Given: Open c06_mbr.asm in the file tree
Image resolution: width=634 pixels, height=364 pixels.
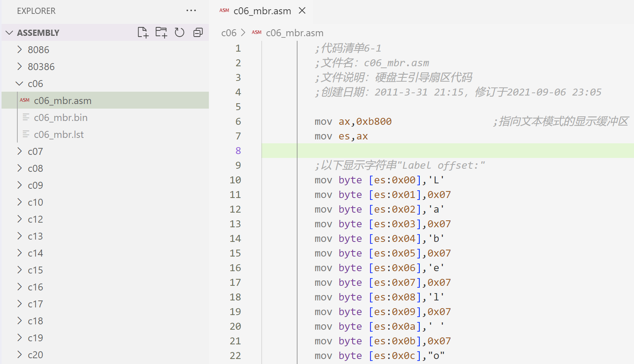Looking at the screenshot, I should click(105, 101).
